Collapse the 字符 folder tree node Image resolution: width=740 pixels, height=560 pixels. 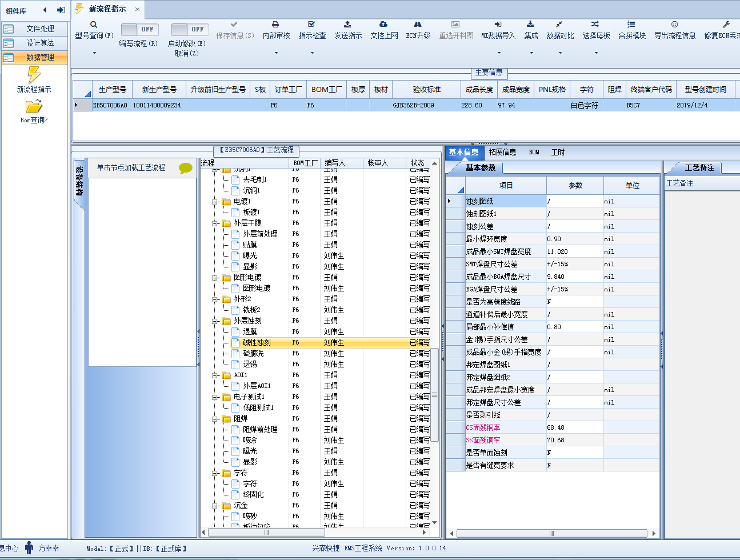point(215,473)
